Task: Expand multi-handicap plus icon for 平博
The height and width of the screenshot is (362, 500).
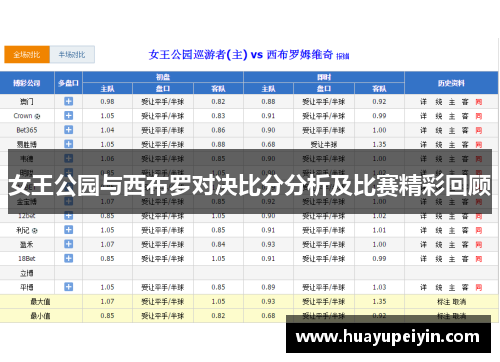Action: (x=69, y=287)
